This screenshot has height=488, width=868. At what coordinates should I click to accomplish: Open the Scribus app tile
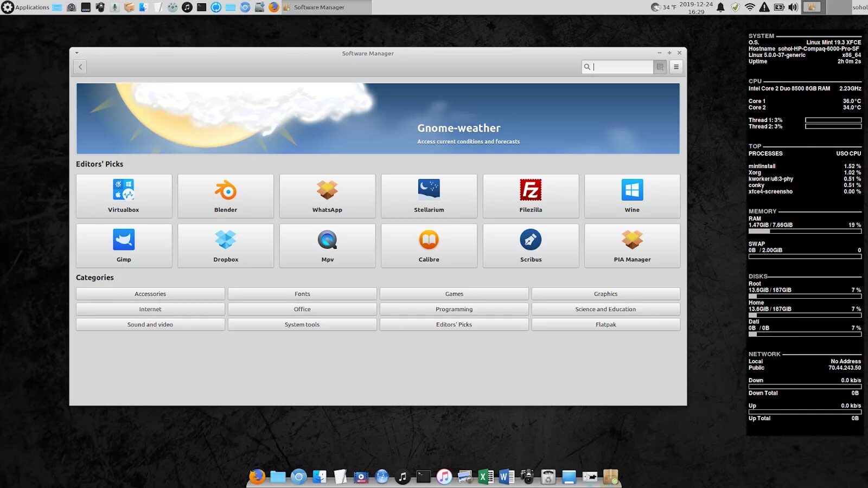(531, 246)
